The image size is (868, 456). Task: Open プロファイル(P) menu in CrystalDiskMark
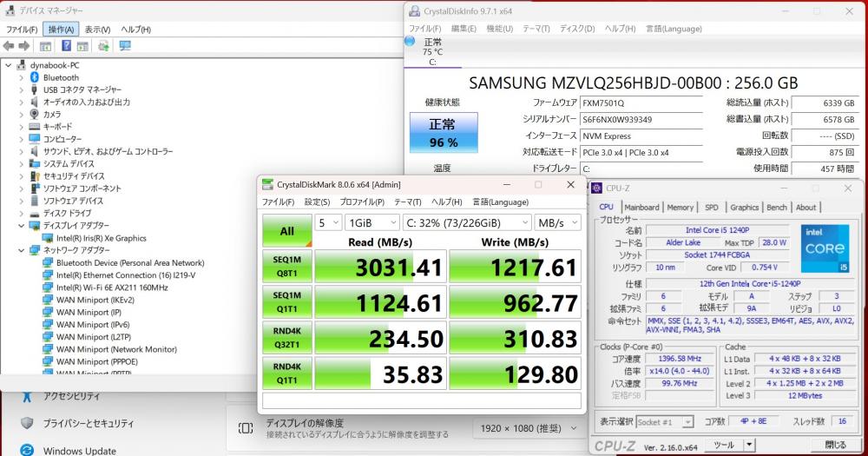coord(362,202)
